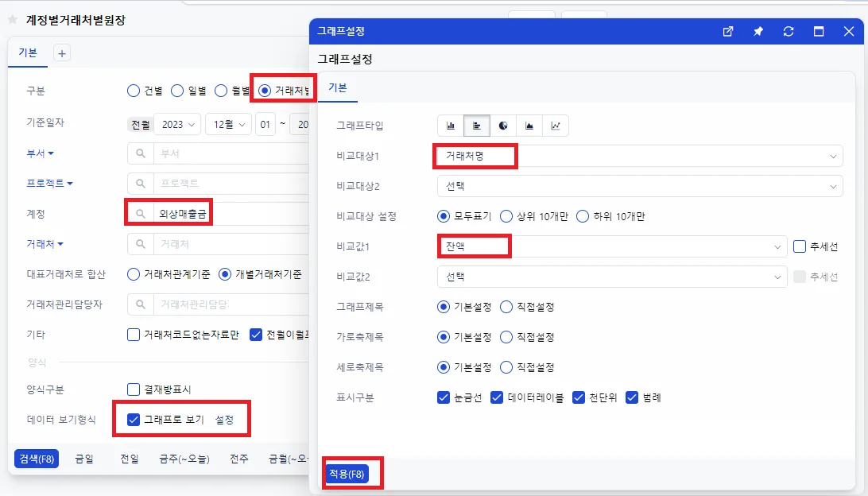Screen dimensions: 868x496
Task: Refresh the 그래프설정 dialog
Action: pyautogui.click(x=789, y=32)
